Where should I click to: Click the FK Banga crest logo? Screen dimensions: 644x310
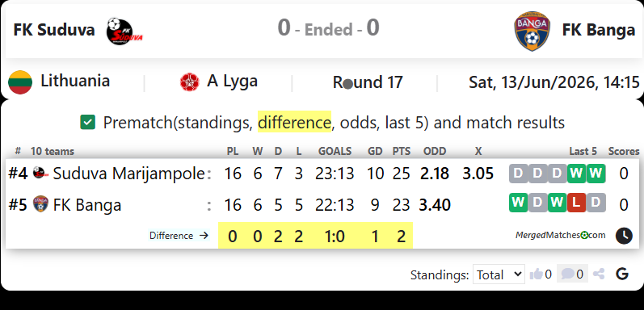532,31
